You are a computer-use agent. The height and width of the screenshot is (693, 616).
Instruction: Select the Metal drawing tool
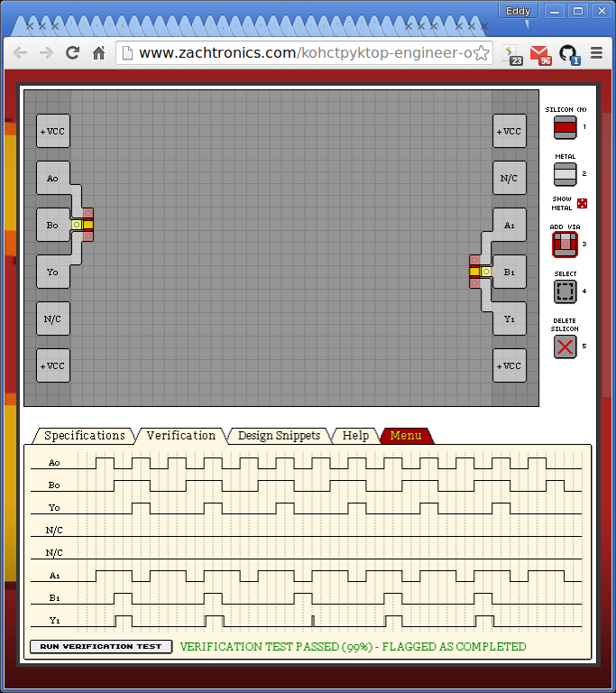click(565, 173)
